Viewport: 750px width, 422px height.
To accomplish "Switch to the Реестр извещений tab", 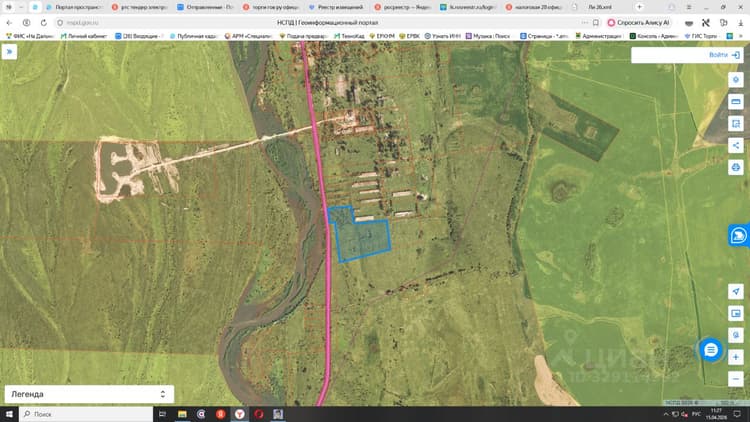I will click(x=336, y=7).
